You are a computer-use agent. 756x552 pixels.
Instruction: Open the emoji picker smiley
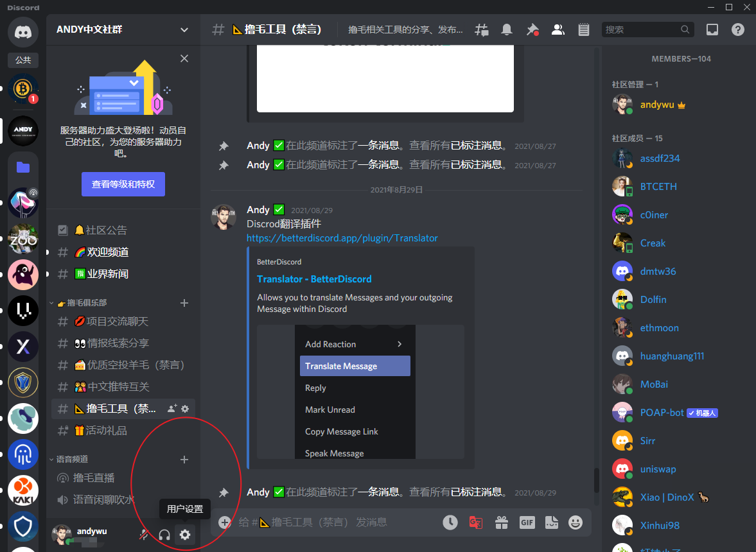576,522
